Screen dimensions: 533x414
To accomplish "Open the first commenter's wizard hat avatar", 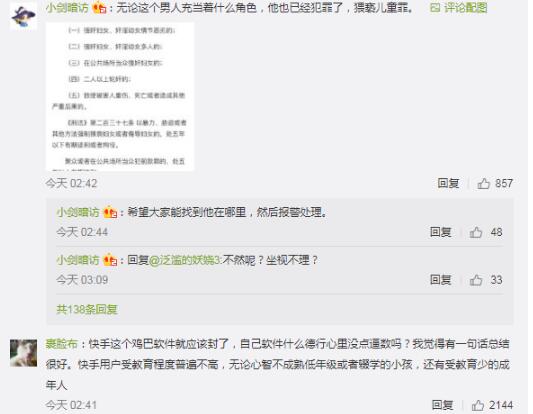I will [x=23, y=16].
